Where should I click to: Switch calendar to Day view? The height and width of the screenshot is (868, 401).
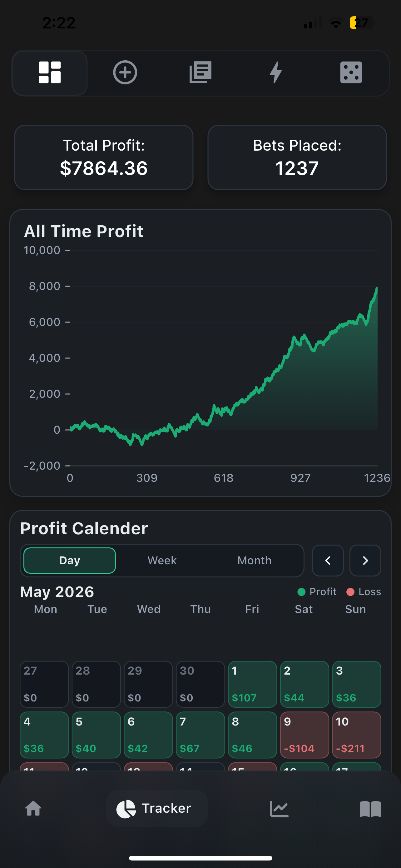click(70, 560)
